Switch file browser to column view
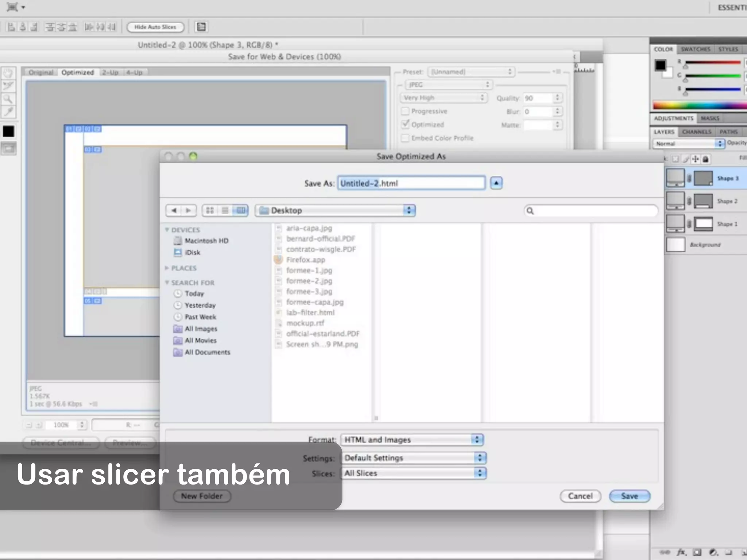This screenshot has height=560, width=747. tap(240, 210)
